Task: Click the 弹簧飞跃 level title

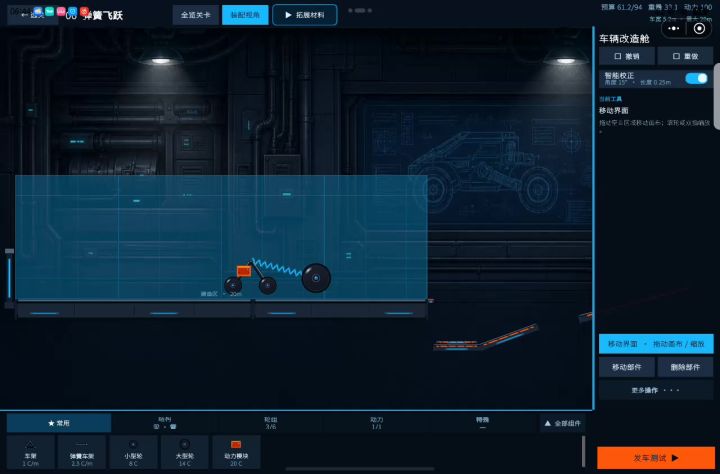Action: coord(103,15)
